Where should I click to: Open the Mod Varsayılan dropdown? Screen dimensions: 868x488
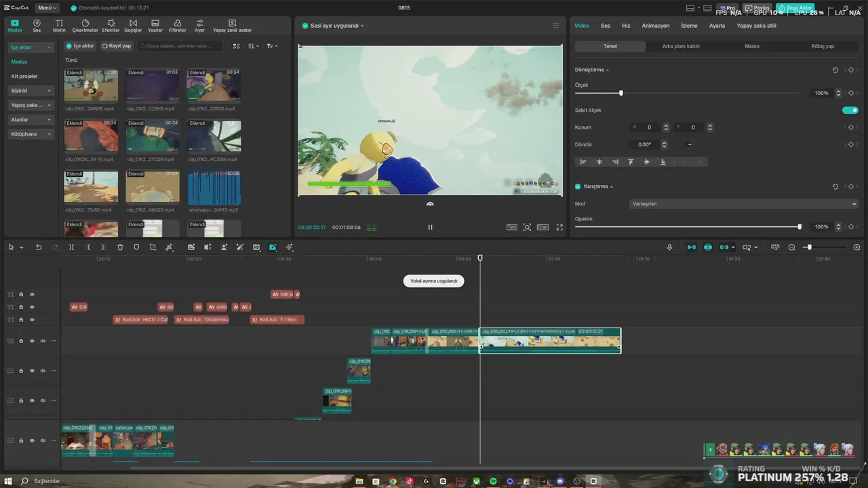click(744, 203)
